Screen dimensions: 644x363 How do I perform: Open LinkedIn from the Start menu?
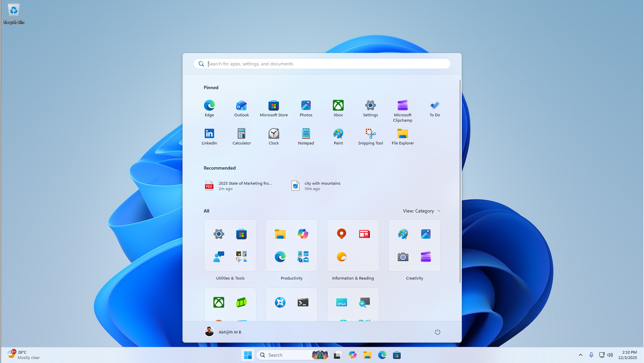pos(209,136)
